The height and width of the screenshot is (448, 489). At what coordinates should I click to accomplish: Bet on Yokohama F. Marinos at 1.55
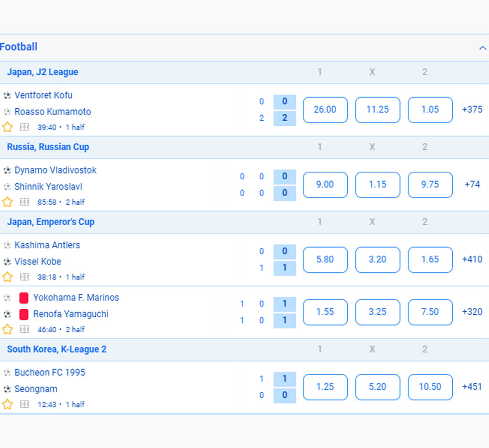tap(325, 312)
